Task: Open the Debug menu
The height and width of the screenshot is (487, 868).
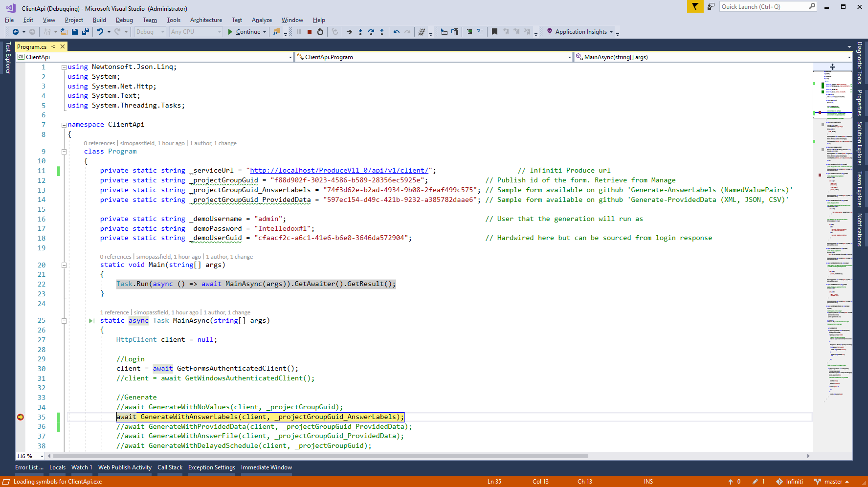Action: [124, 20]
